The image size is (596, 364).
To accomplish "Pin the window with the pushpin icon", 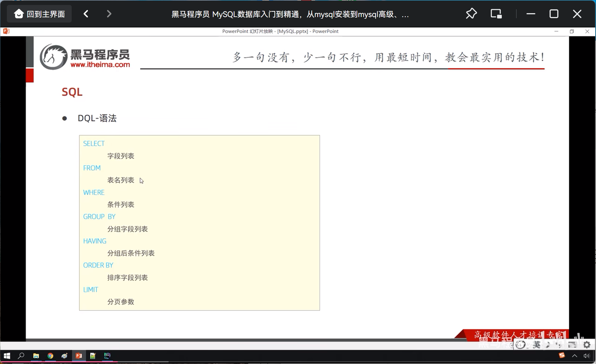I will click(471, 14).
